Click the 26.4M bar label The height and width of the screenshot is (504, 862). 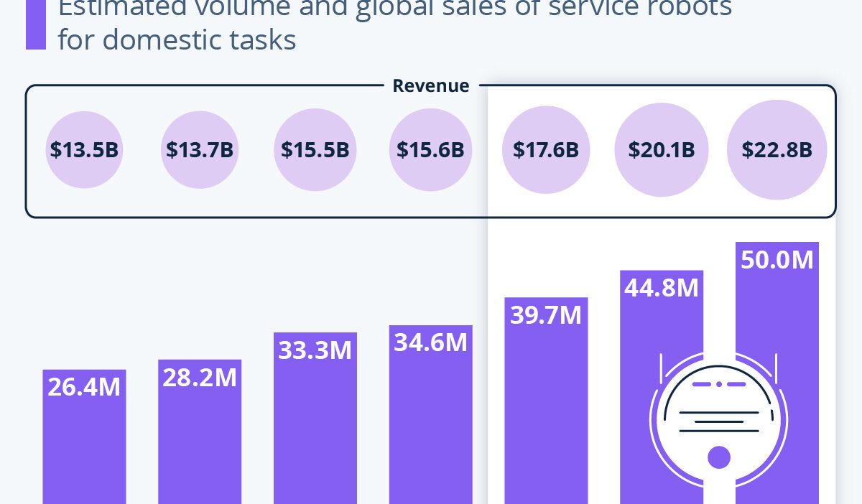coord(84,387)
